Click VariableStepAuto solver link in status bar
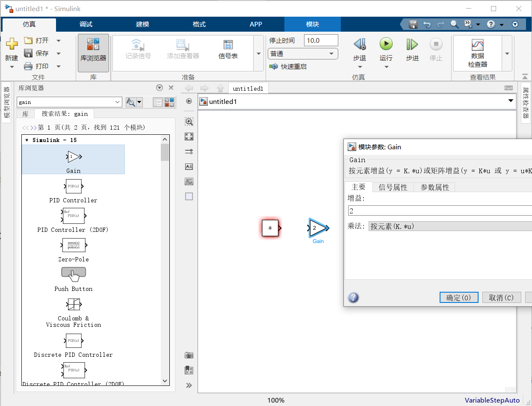Screen dimensions: 532x406 (492, 400)
